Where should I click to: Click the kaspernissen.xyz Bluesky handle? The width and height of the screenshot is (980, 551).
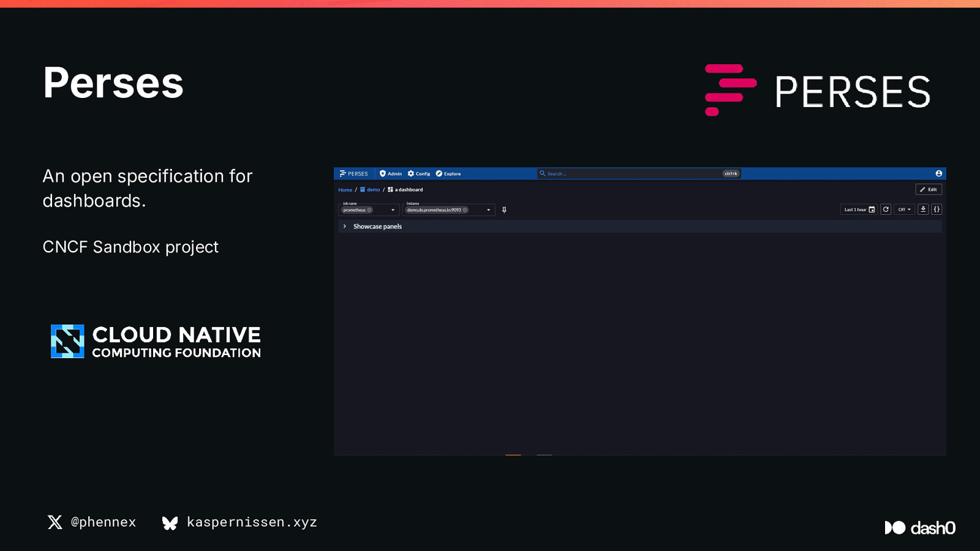(252, 522)
